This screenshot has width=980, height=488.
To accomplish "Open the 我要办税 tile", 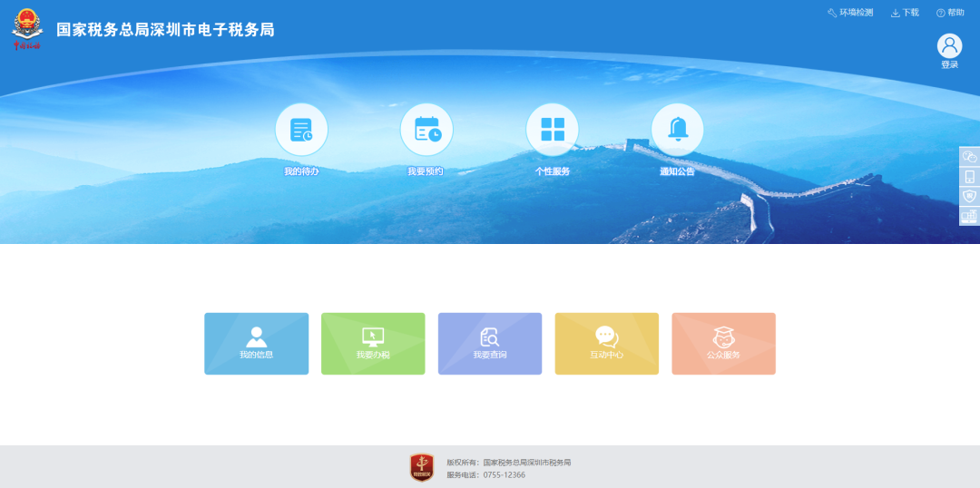I will point(373,344).
